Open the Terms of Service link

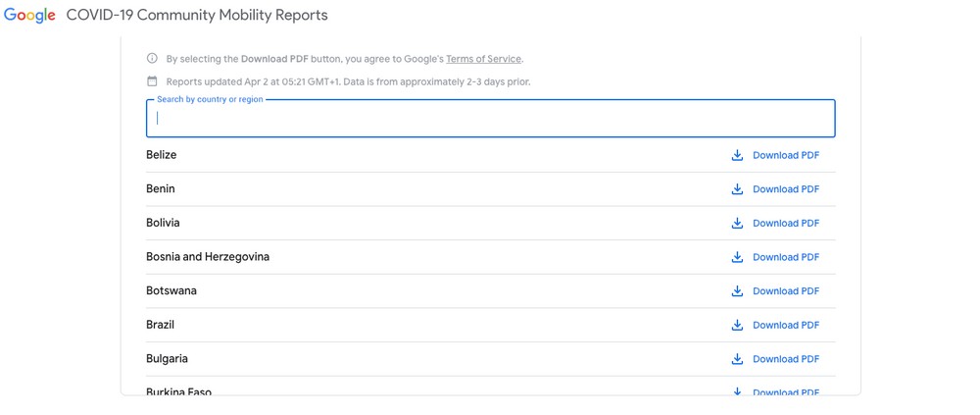484,59
